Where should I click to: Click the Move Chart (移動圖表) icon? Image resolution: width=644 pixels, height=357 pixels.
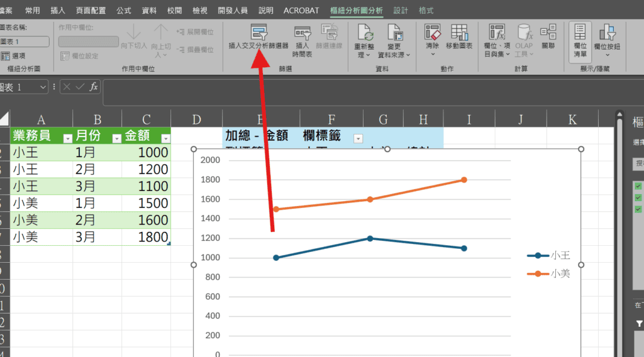459,31
